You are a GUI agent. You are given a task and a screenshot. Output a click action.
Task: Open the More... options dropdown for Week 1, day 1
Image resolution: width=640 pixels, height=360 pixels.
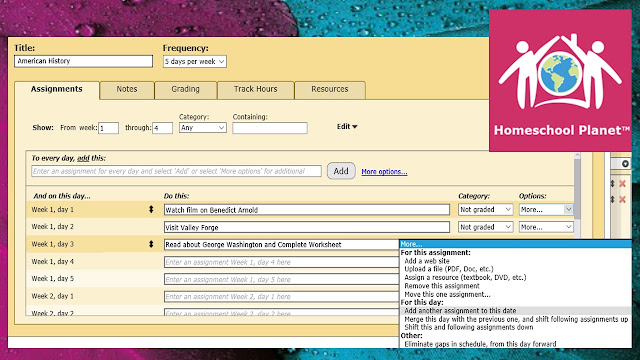tap(546, 209)
